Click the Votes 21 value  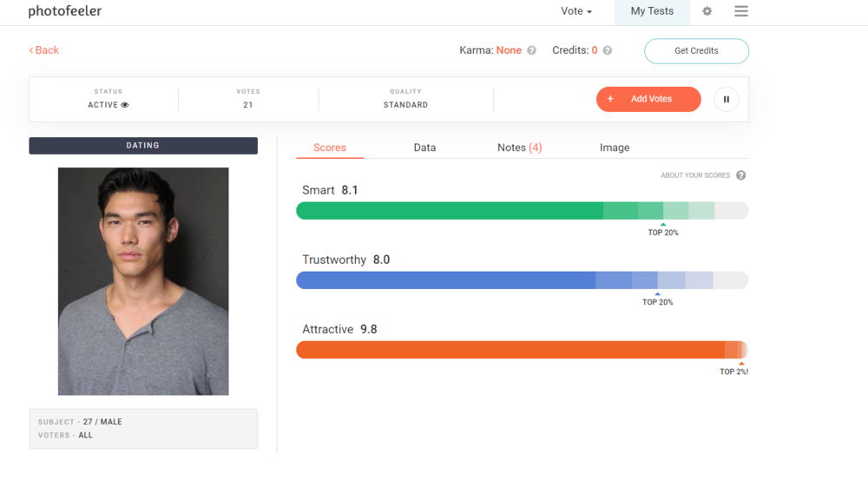coord(248,105)
